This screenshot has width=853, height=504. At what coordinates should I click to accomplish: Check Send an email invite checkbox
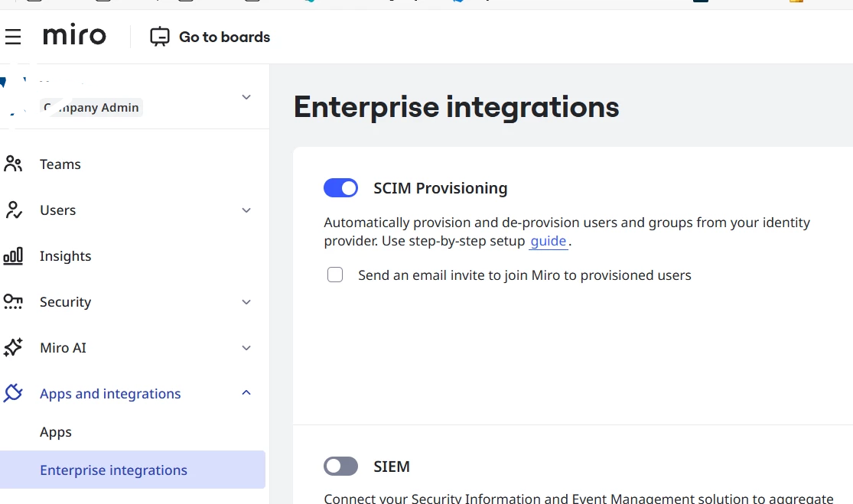[x=335, y=275]
